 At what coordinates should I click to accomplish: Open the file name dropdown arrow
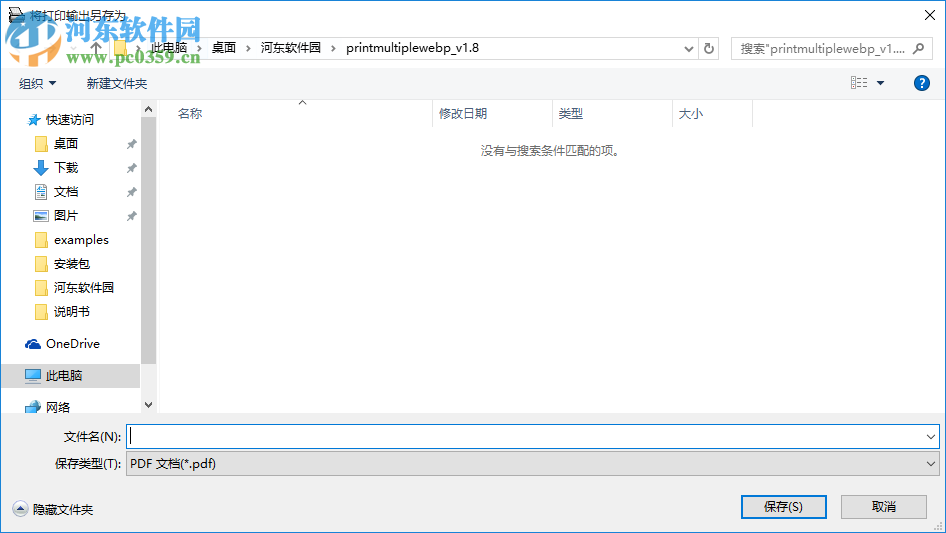[x=930, y=436]
